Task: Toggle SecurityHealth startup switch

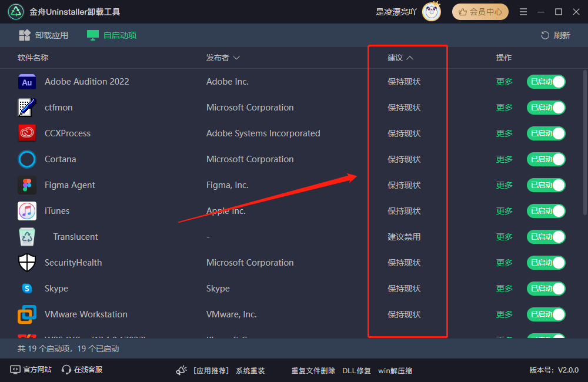Action: pos(546,263)
